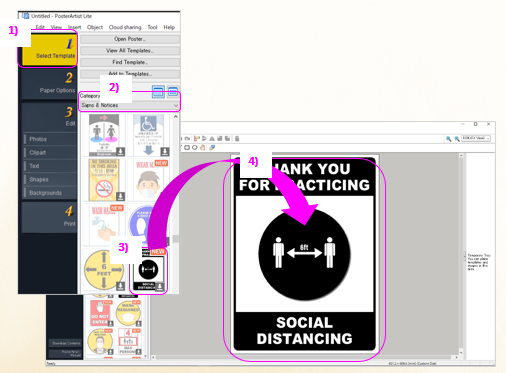Click download icon on wheelchair template
The image size is (506, 373).
point(165,152)
